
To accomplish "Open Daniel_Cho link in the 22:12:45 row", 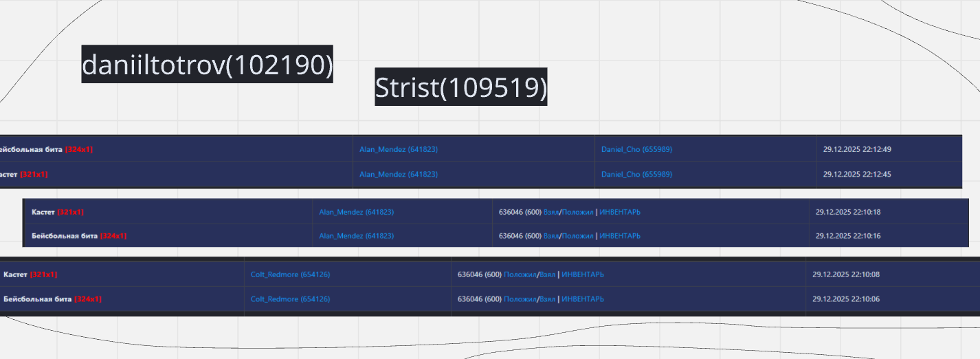I will (x=636, y=174).
